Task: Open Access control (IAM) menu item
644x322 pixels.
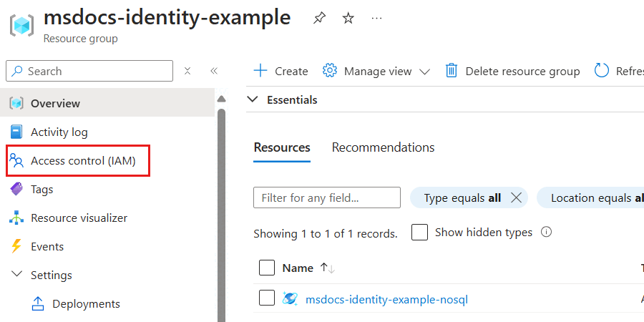Action: [82, 161]
